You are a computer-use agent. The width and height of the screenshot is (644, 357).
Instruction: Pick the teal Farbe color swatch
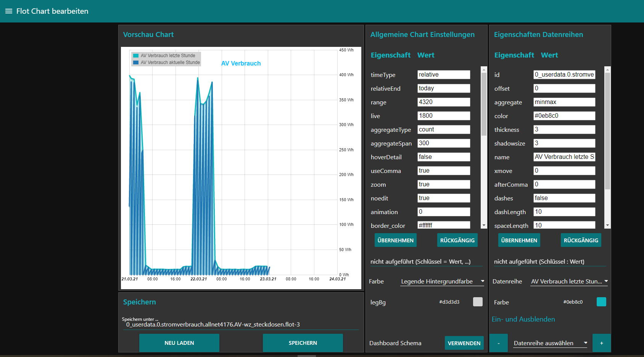click(x=601, y=302)
